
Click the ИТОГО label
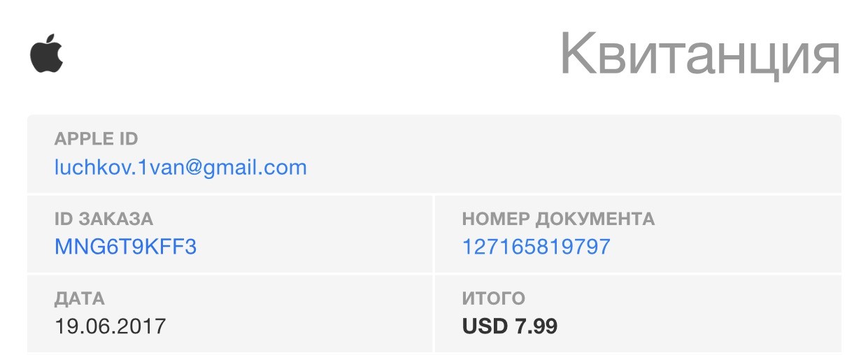click(493, 298)
